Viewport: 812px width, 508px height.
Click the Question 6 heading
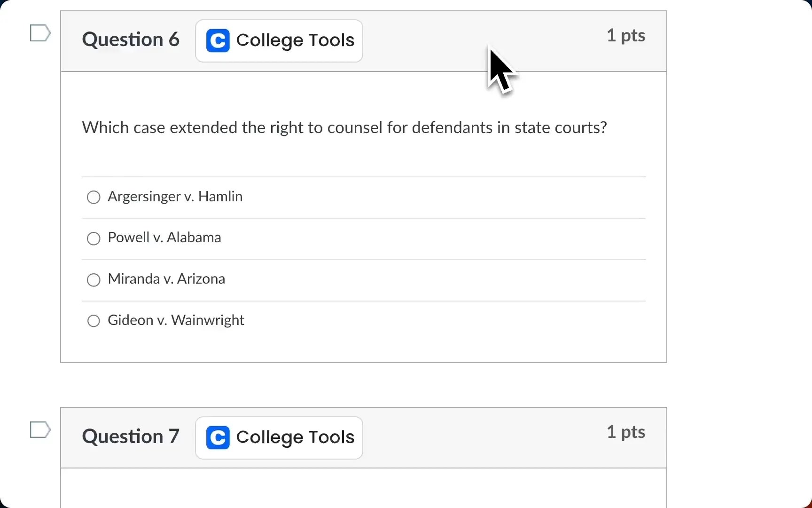pos(131,40)
